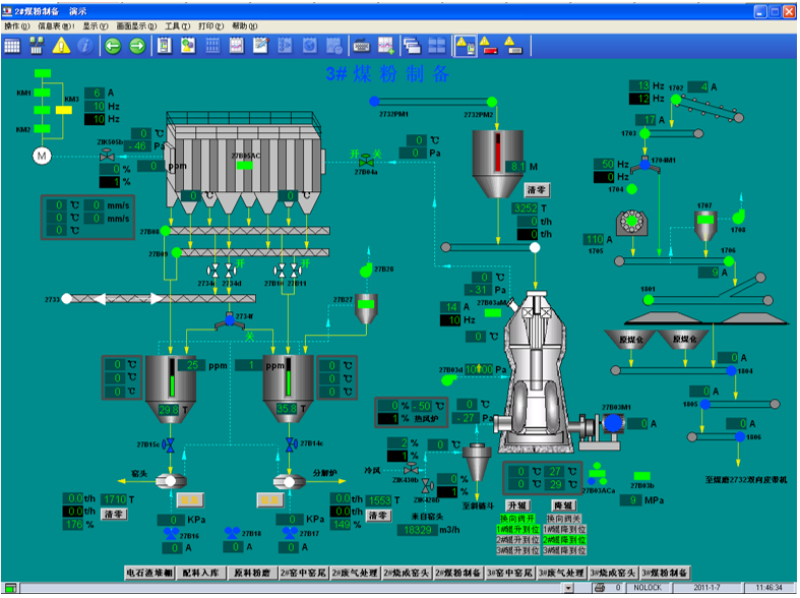Click 清零 button beside silo 8.1 M
Screen dimensions: 800x598
point(536,191)
